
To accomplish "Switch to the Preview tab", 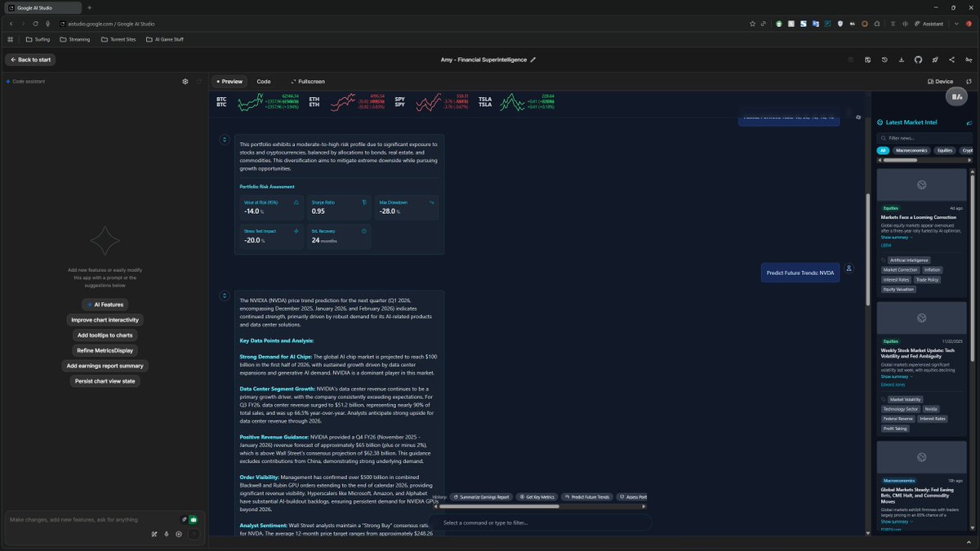I will click(x=229, y=82).
